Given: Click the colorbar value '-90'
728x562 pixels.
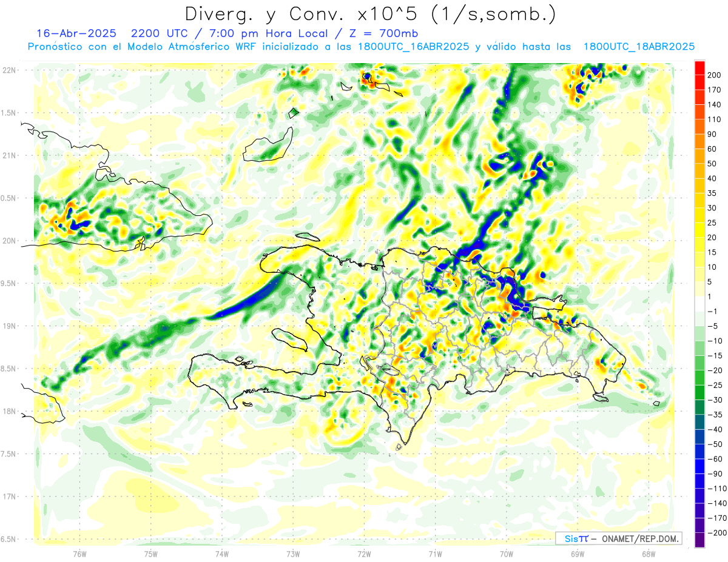Looking at the screenshot, I should (715, 474).
